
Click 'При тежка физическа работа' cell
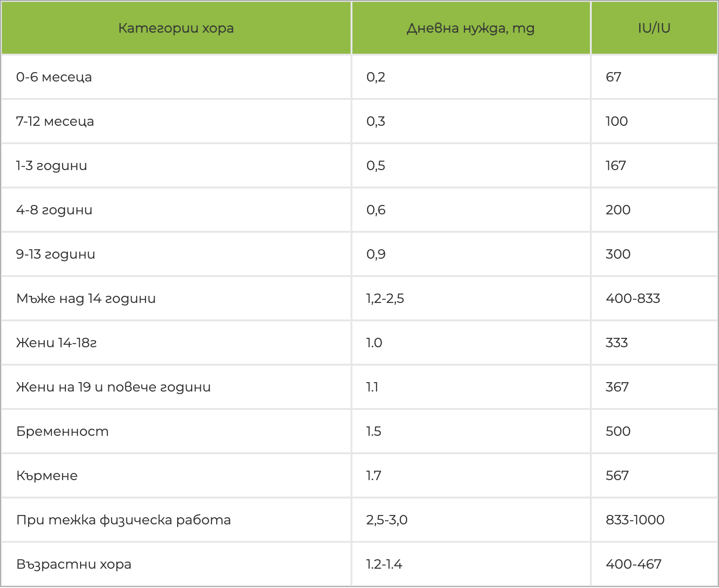pos(123,520)
